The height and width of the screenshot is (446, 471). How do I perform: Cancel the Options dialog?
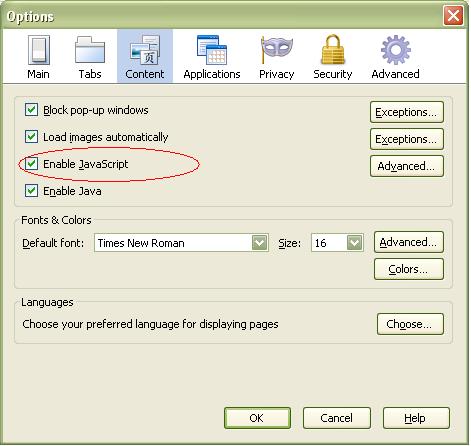coord(337,418)
